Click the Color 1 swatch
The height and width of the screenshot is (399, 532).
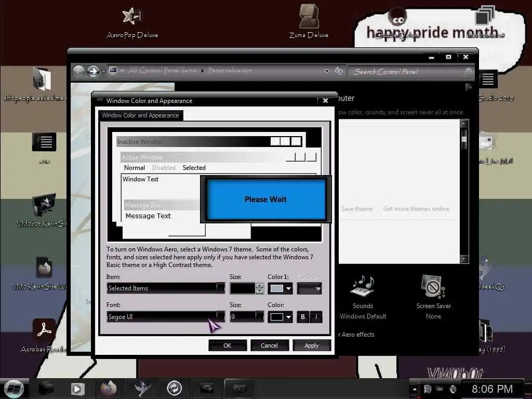(276, 289)
